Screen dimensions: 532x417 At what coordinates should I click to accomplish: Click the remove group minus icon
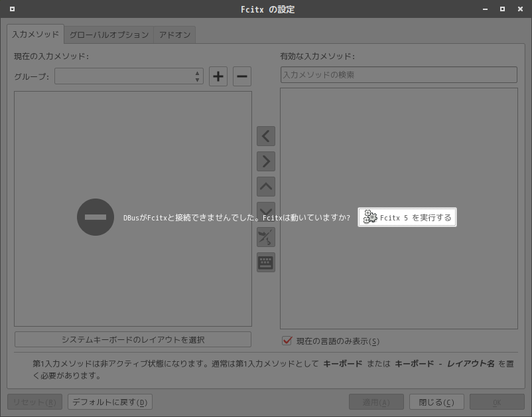(242, 76)
